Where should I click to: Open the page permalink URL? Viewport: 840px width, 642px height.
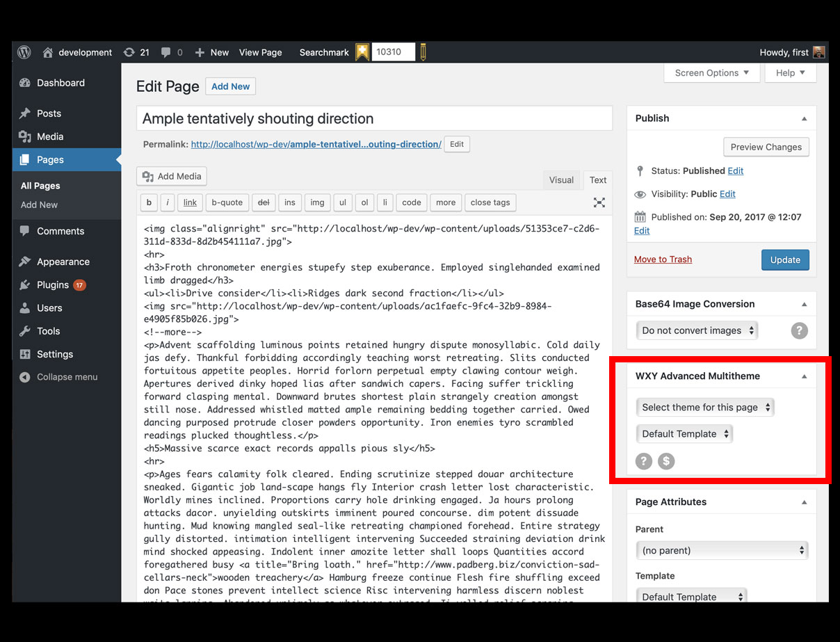point(316,145)
